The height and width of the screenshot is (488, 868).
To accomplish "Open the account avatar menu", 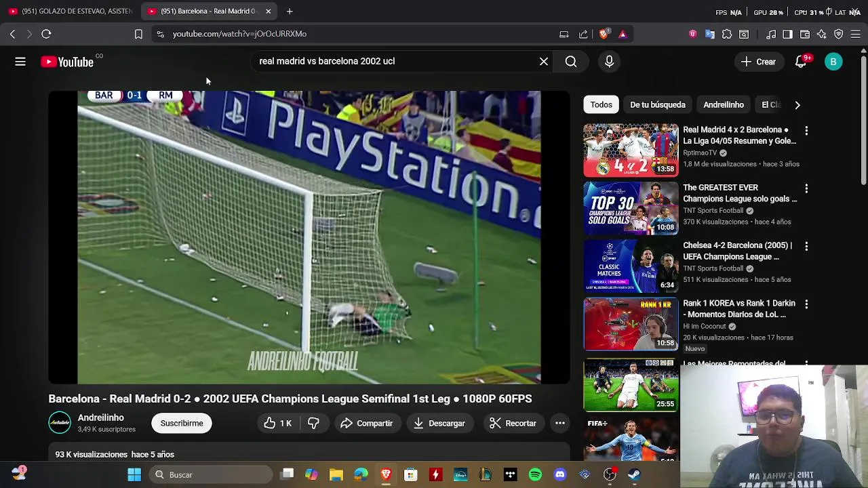I will click(x=833, y=62).
